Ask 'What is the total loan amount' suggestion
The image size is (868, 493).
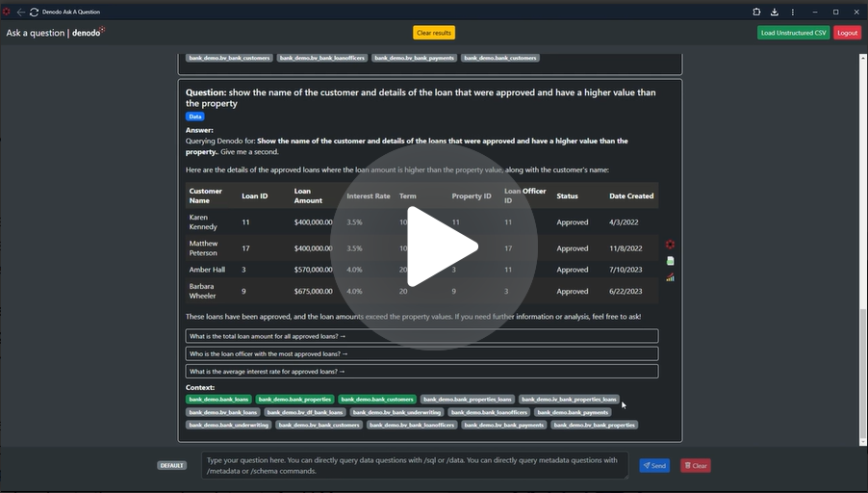[421, 336]
